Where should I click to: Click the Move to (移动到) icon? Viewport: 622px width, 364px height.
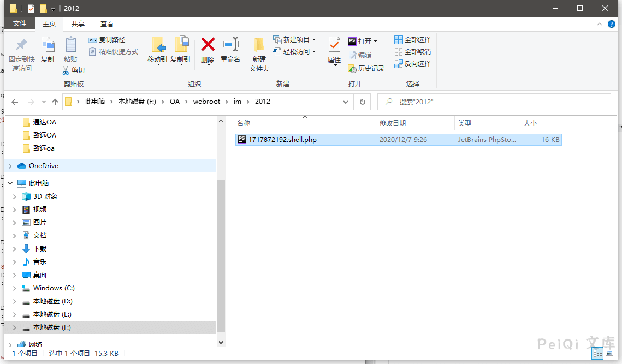coord(157,45)
